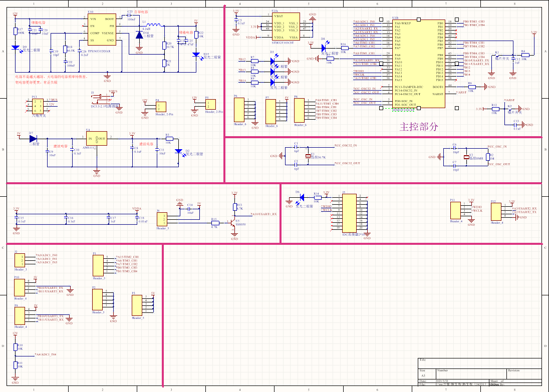Select the U2A STM32F103C8T power block
Viewport: 549px width, 392px height.
pyautogui.click(x=286, y=27)
